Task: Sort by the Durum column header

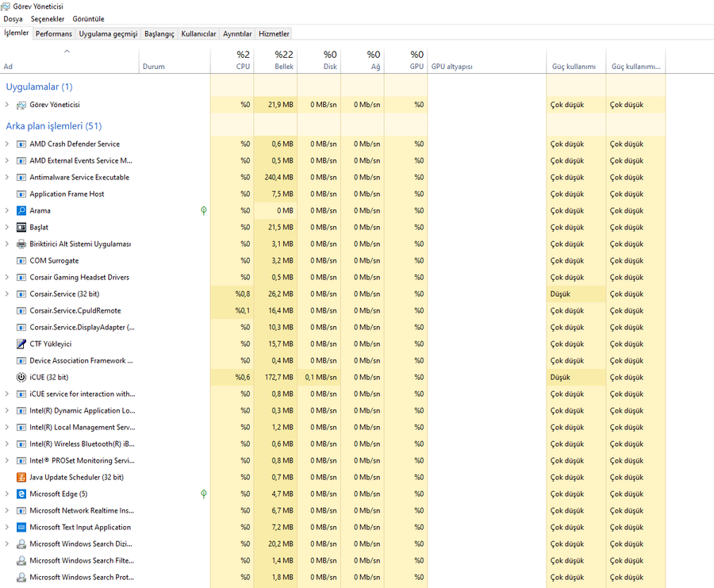Action: (x=175, y=60)
